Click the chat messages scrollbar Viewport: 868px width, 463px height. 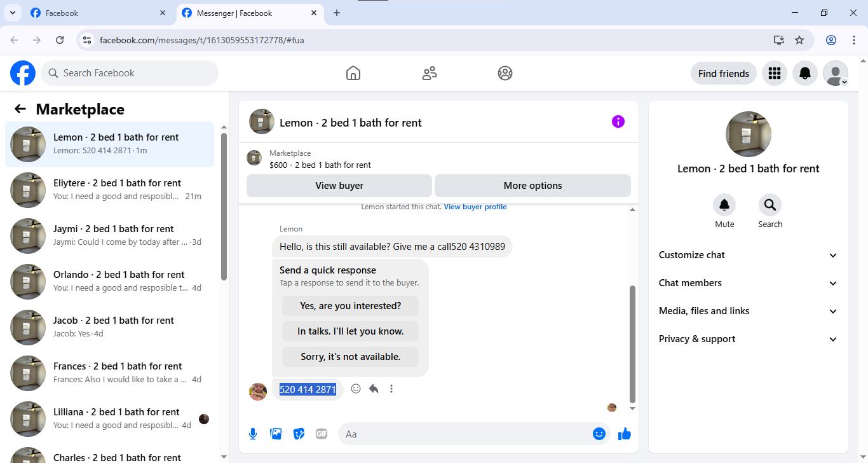[632, 343]
